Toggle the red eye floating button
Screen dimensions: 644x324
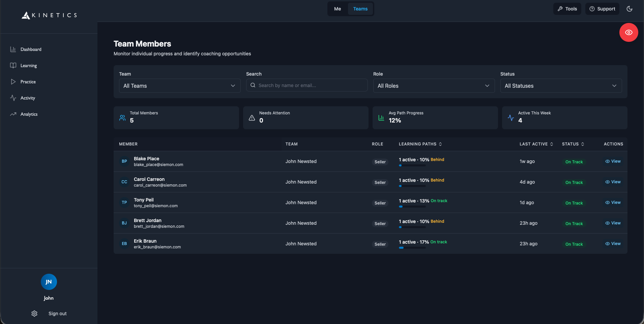pos(628,32)
